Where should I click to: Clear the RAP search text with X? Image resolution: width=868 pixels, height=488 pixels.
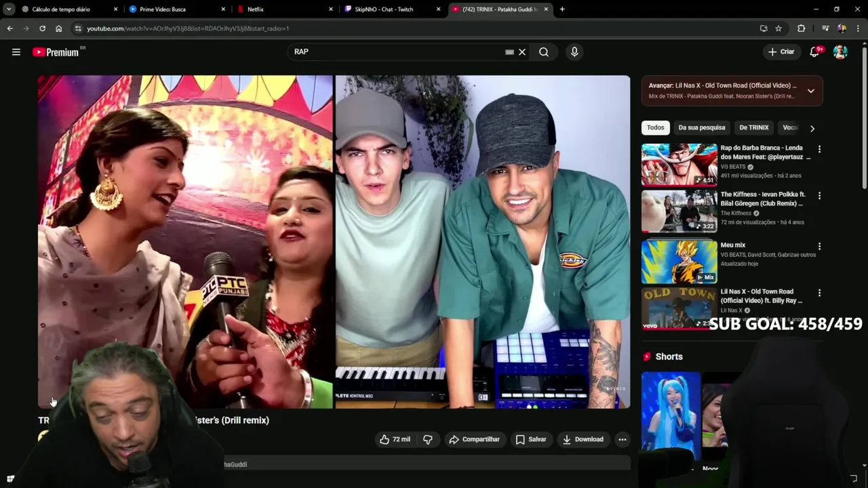(x=522, y=52)
